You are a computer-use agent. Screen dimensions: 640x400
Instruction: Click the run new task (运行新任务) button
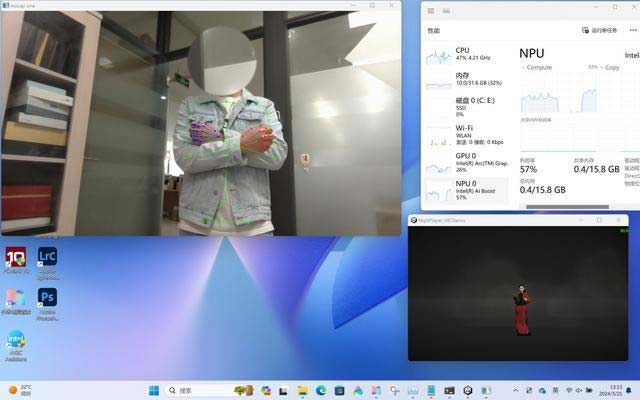[599, 31]
